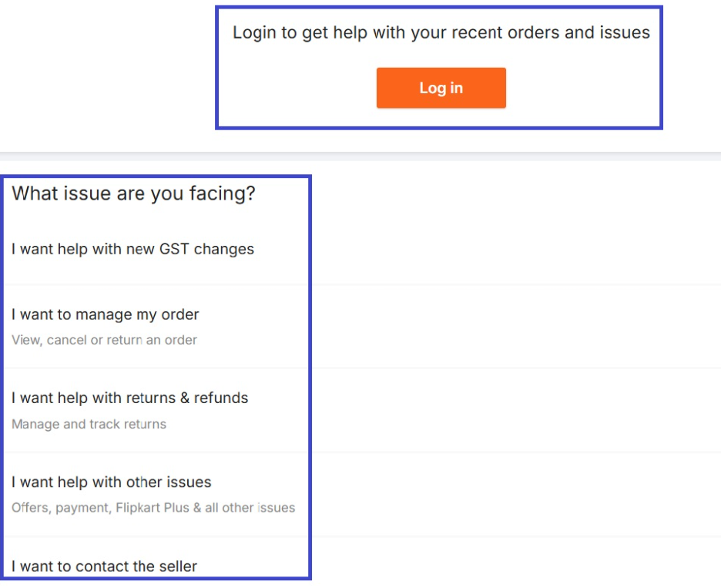Click the login prompt message text
Screen dimensions: 721x588
[441, 32]
